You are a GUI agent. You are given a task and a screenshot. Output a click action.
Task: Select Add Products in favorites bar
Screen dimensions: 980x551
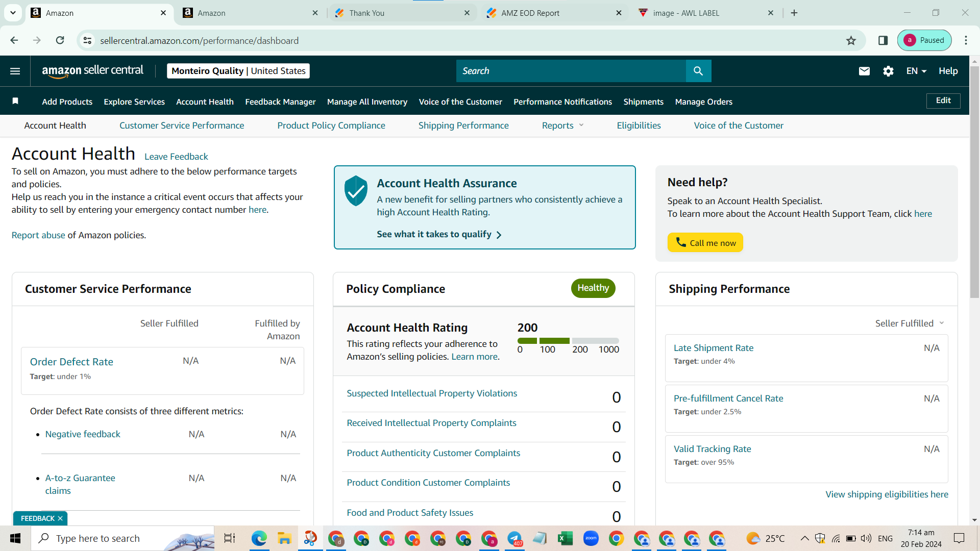[x=67, y=102]
